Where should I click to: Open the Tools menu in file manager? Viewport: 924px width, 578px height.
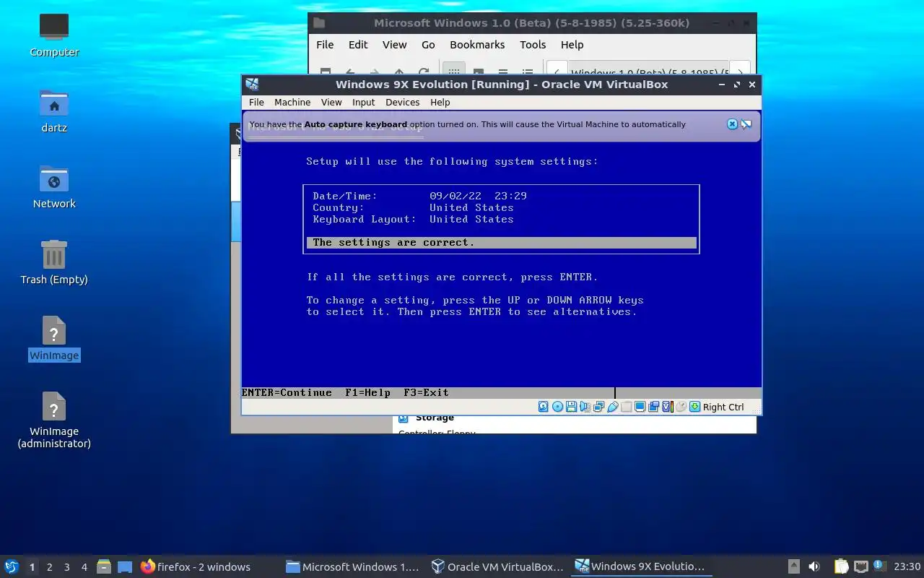pos(533,45)
